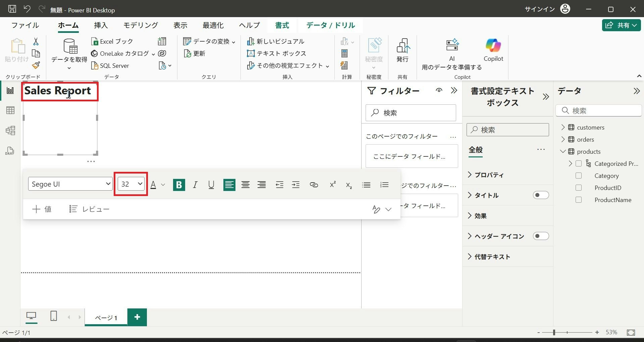Switch to the 表示 ribbon tab
This screenshot has height=342, width=644.
point(180,25)
